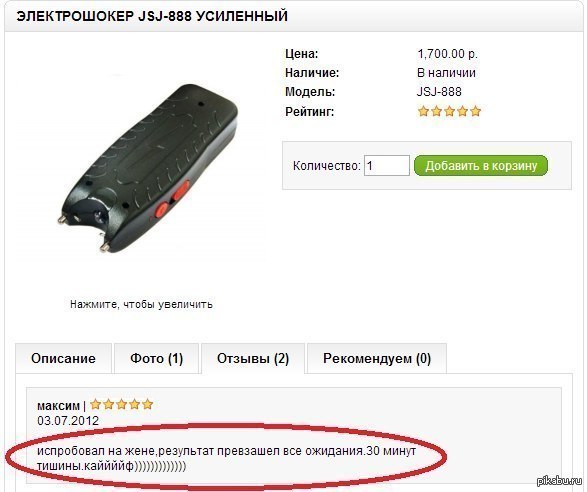Click the Количество quantity input field
The height and width of the screenshot is (492, 587).
coord(387,165)
